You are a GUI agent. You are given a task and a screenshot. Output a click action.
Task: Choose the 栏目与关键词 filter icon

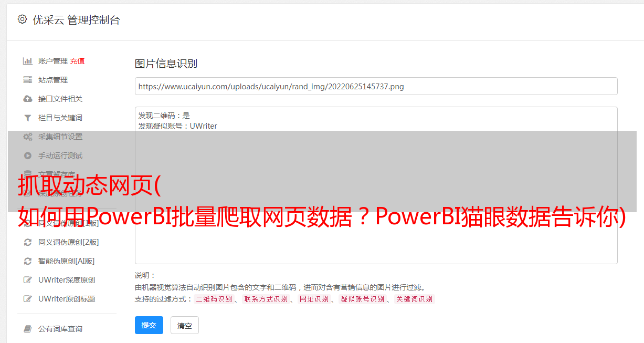click(x=28, y=118)
